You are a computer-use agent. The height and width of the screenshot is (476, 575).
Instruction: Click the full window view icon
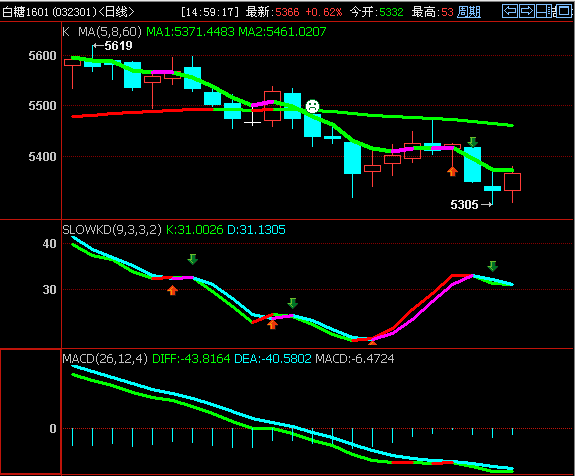[564, 11]
